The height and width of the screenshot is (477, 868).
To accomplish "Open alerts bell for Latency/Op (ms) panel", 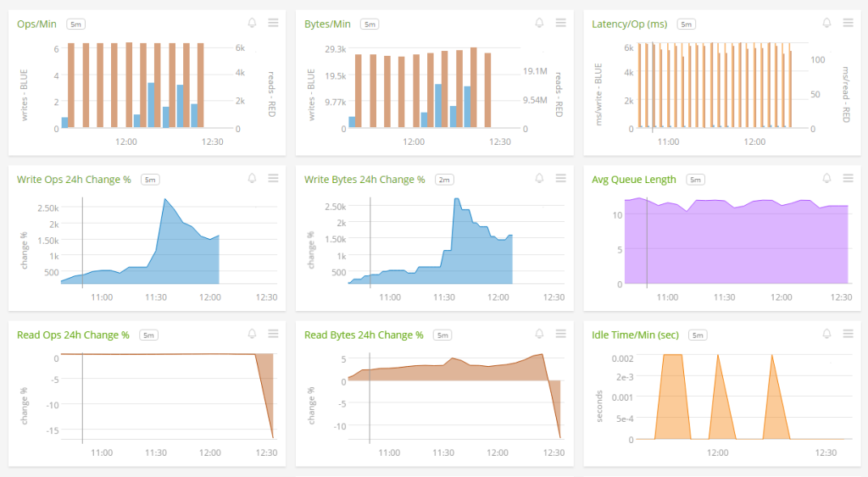I will coord(826,23).
